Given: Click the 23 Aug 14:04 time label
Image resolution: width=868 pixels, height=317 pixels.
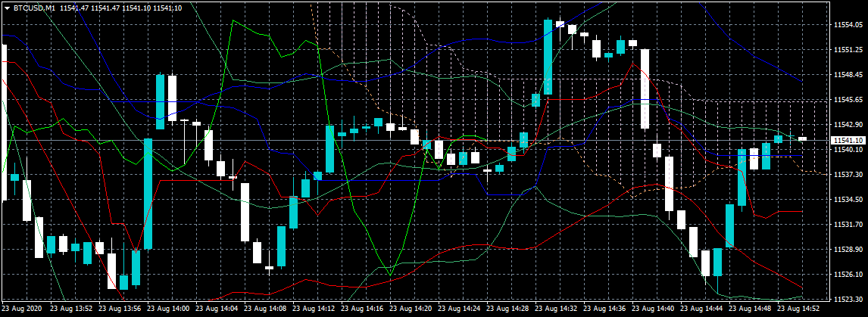Looking at the screenshot, I should [215, 308].
